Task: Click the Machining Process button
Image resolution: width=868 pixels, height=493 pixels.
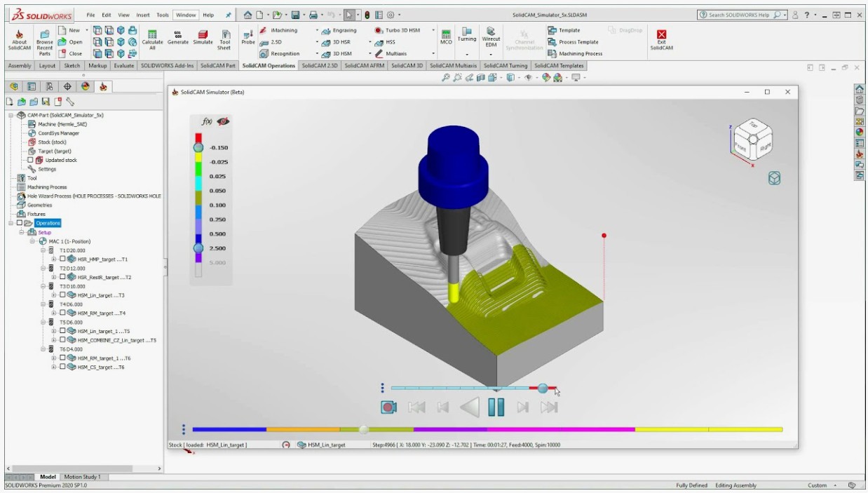Action: pyautogui.click(x=580, y=53)
